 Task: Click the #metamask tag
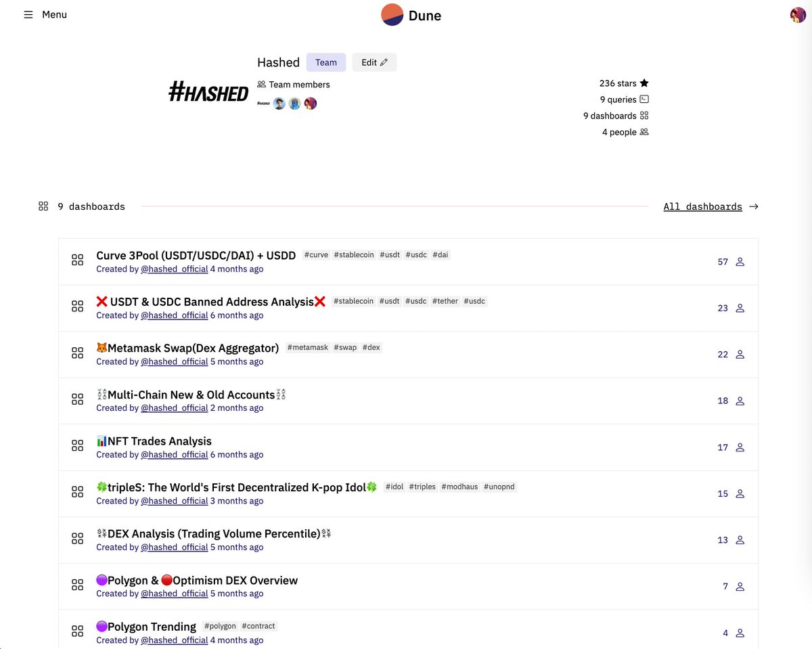click(307, 348)
